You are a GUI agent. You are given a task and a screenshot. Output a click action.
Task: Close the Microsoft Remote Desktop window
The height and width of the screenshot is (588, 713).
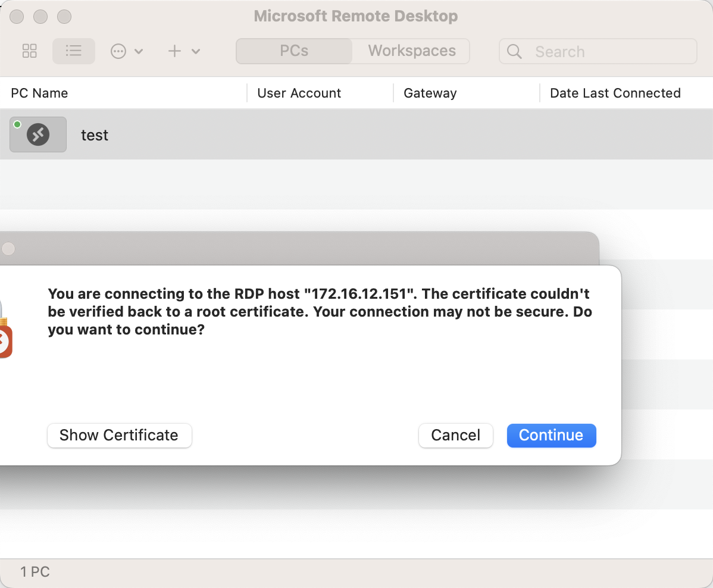point(17,17)
